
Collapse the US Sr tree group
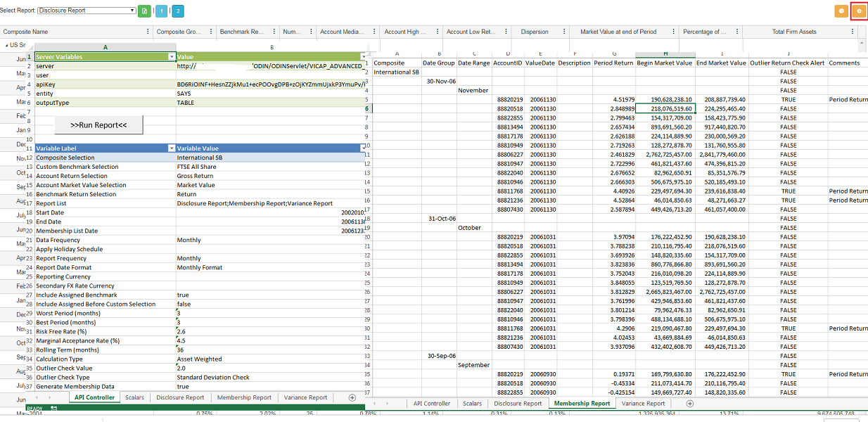pos(6,44)
